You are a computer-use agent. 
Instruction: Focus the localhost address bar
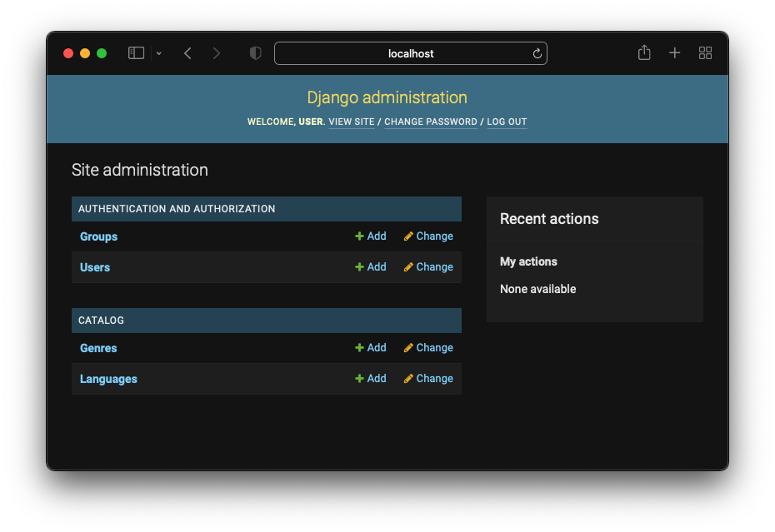[410, 53]
